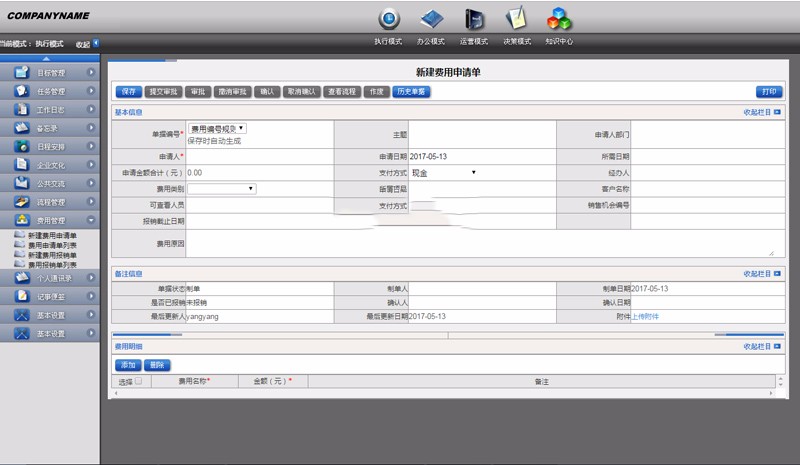The width and height of the screenshot is (800, 465).
Task: Open the 单据编号 numbering rule dropdown
Action: (217, 128)
